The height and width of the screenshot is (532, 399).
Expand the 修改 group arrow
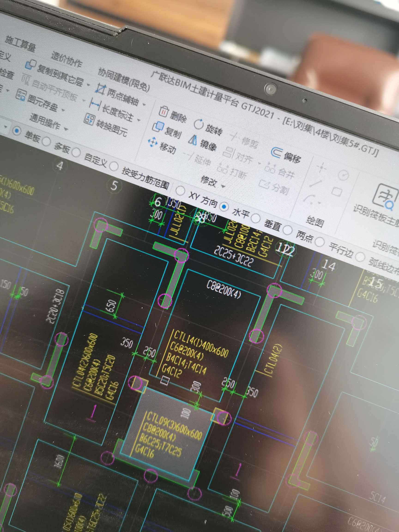tap(223, 186)
